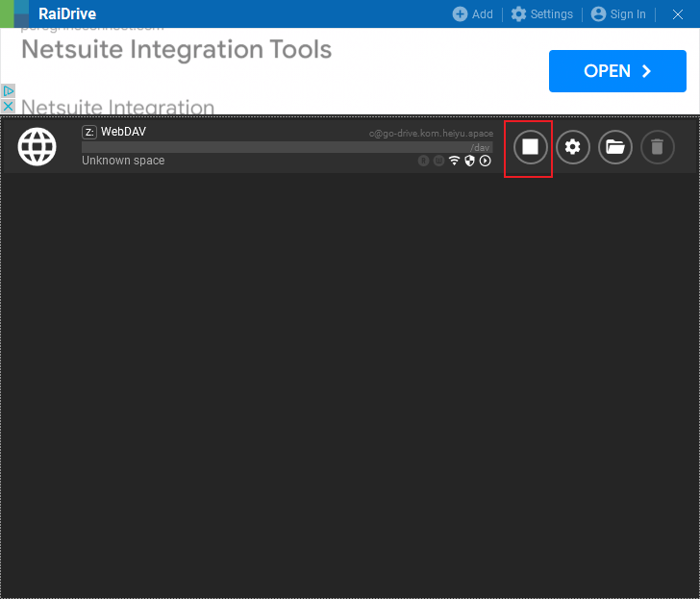Open WebDAV drive settings gear

pyautogui.click(x=573, y=147)
